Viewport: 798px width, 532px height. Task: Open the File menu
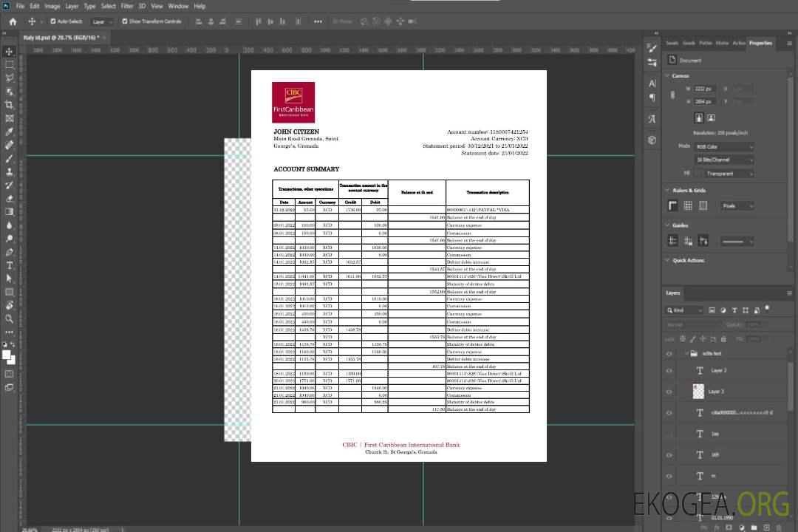(21, 6)
